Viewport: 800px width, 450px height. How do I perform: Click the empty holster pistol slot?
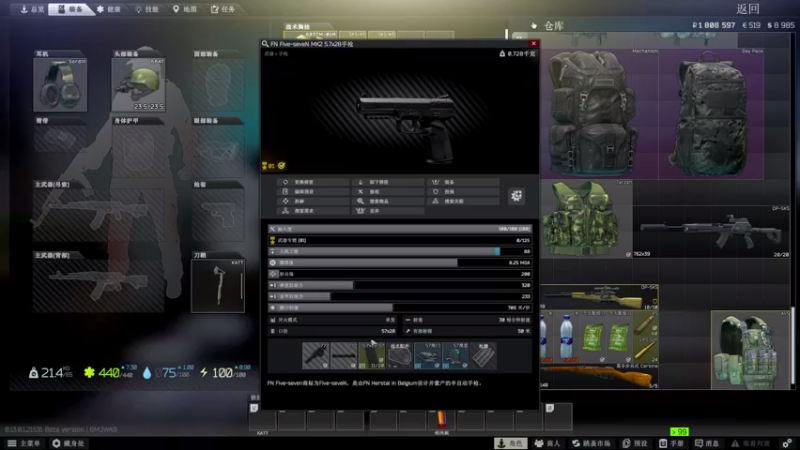(218, 215)
